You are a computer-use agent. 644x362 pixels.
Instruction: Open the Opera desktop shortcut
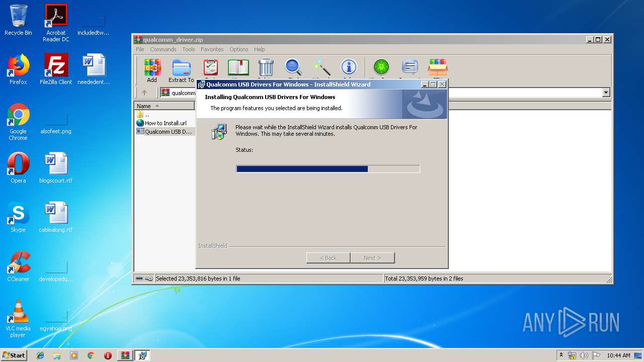[x=18, y=168]
